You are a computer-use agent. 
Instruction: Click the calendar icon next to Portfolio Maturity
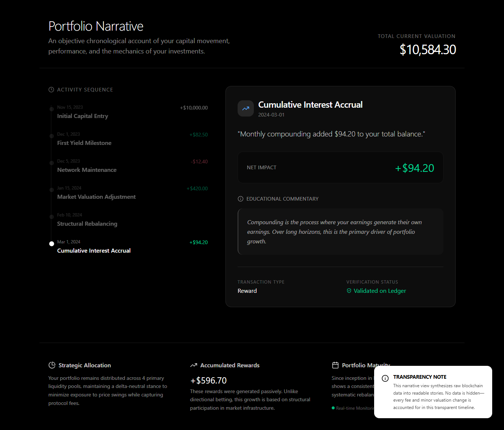[x=335, y=365]
